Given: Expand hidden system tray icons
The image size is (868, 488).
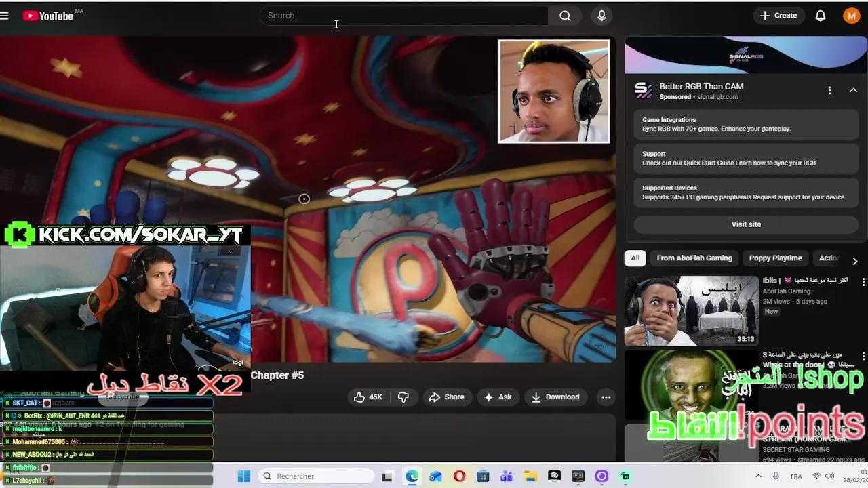Looking at the screenshot, I should pyautogui.click(x=758, y=476).
